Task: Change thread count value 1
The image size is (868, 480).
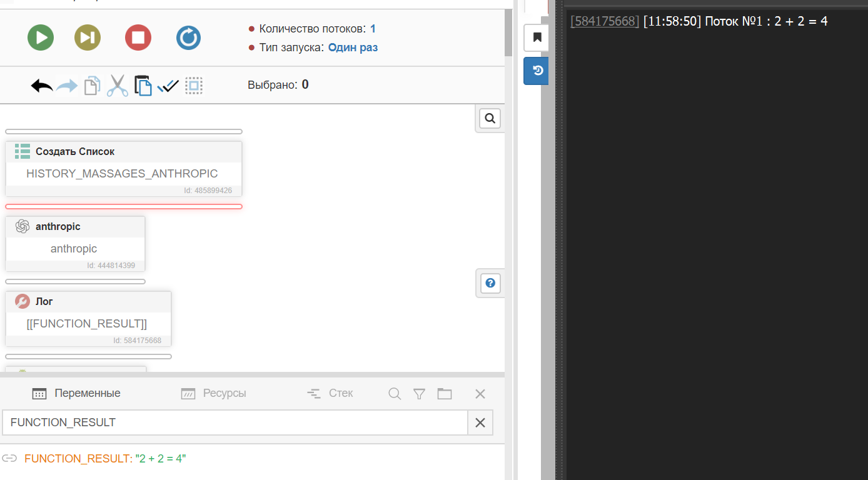Action: point(373,29)
